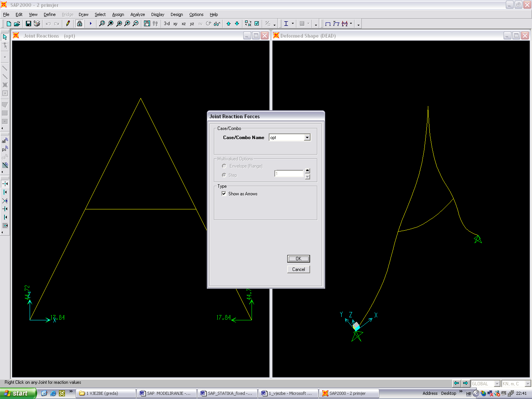Screen dimensions: 532x399
Task: Open a model file with folder icon
Action: click(17, 24)
